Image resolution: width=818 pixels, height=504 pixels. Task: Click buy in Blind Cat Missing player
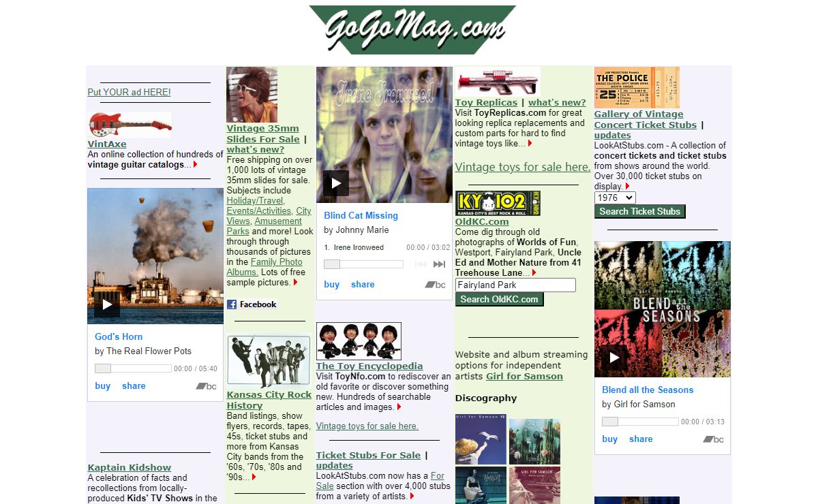point(332,285)
